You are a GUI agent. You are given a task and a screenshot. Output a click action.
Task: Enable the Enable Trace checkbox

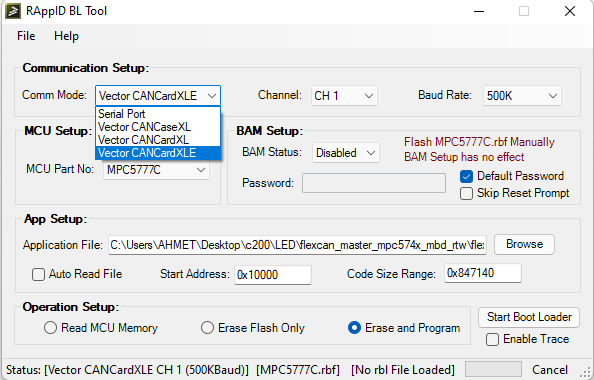492,339
